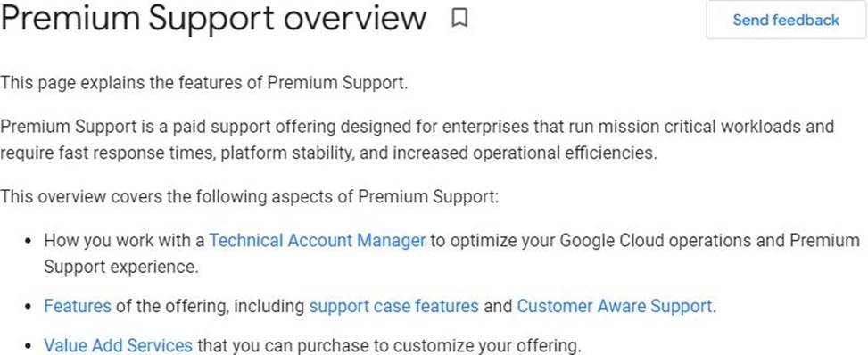Bookmark this page using the bookmark icon
Image resolution: width=868 pixels, height=355 pixels.
point(459,18)
